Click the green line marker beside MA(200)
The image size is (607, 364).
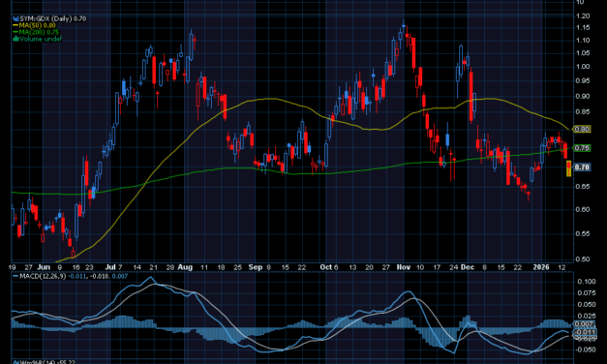15,32
